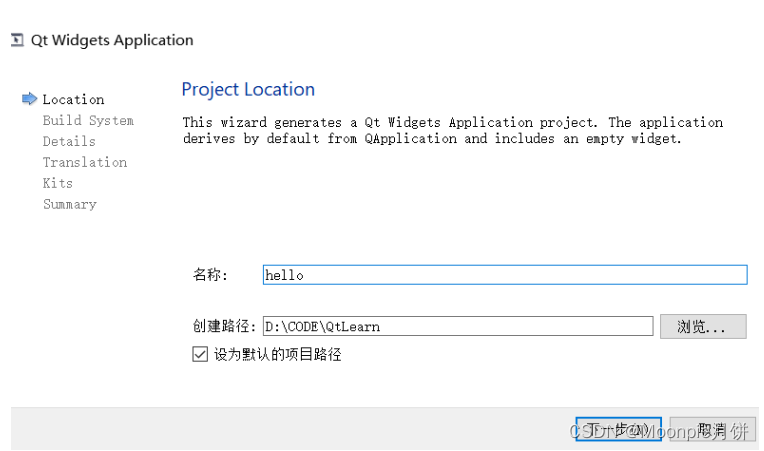Open the 浏览... browse button

703,326
